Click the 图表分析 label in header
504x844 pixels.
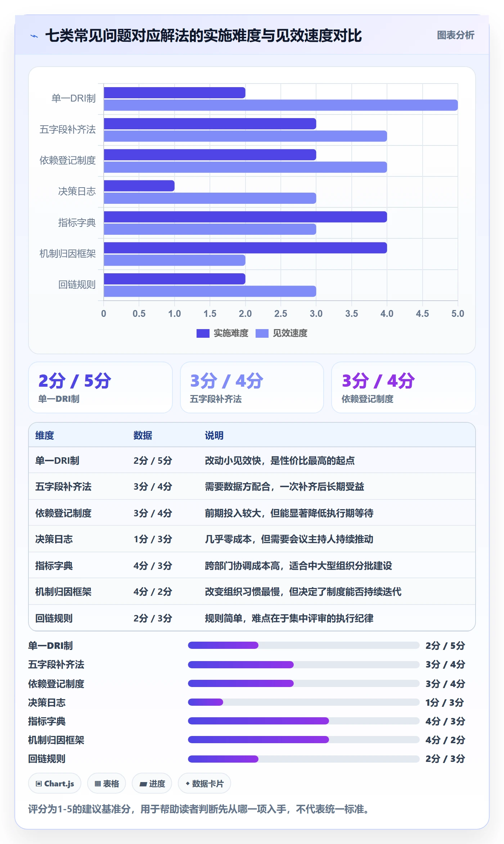[x=455, y=35]
